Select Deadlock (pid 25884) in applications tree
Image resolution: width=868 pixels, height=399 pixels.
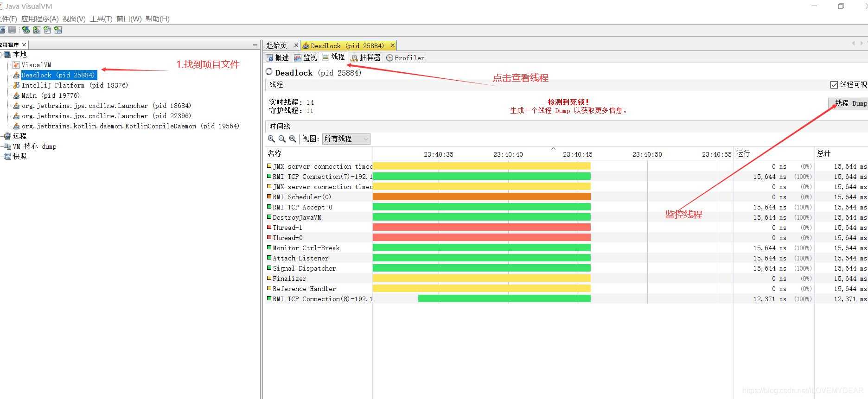58,75
